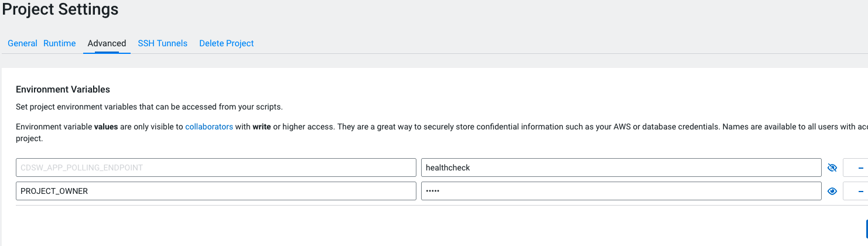Select the Advanced tab
The width and height of the screenshot is (868, 246).
point(107,43)
